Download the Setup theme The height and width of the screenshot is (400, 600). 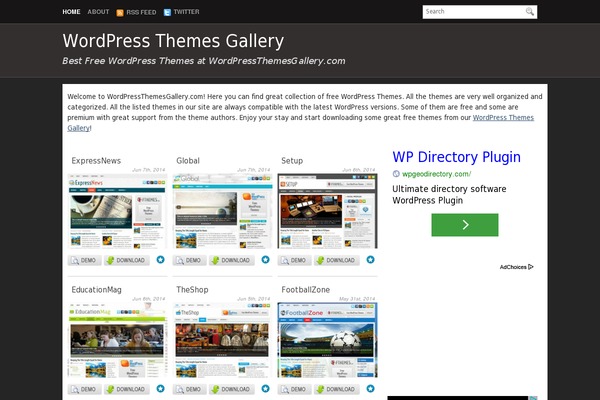[337, 260]
